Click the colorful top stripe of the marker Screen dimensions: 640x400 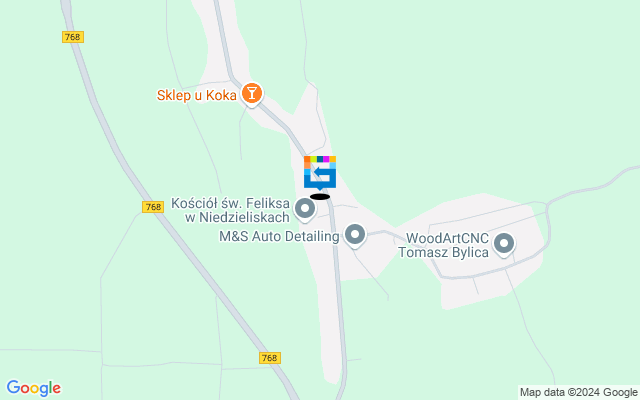tap(320, 159)
